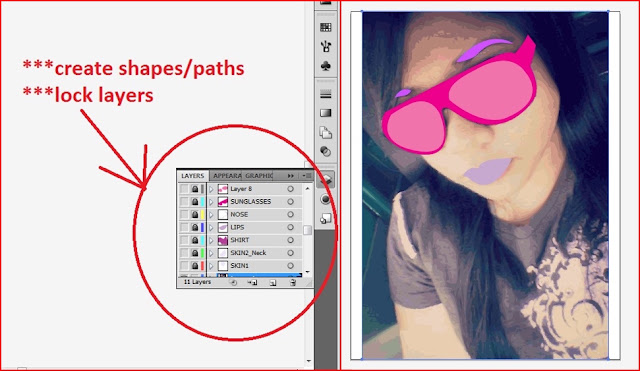Open the Brushes panel icon in dock
Image resolution: width=640 pixels, height=371 pixels.
pos(325,46)
